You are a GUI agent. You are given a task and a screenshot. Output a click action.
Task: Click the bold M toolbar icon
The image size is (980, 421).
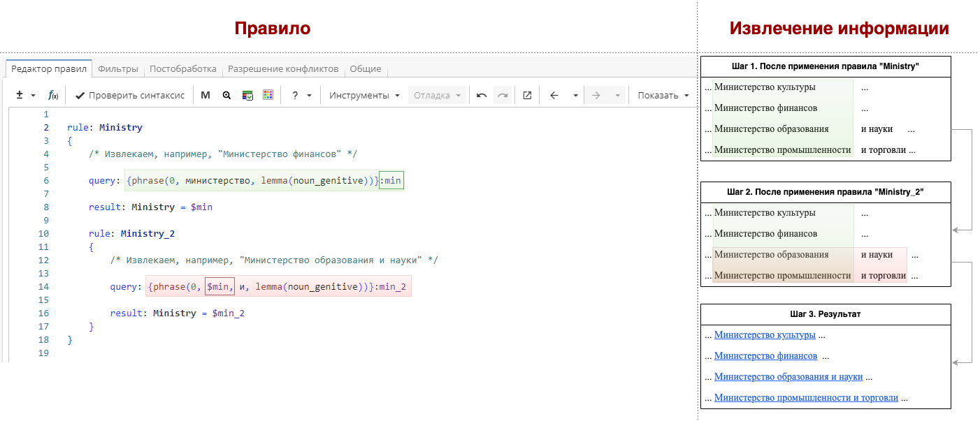[x=206, y=95]
